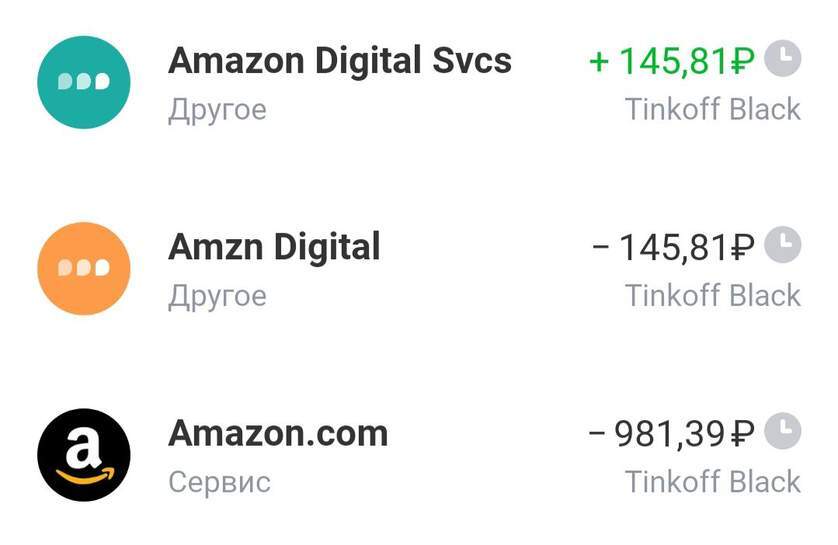Viewport: 838px width, 545px height.
Task: Click the pending clock beside green +145,81 ₽
Action: pos(783,59)
